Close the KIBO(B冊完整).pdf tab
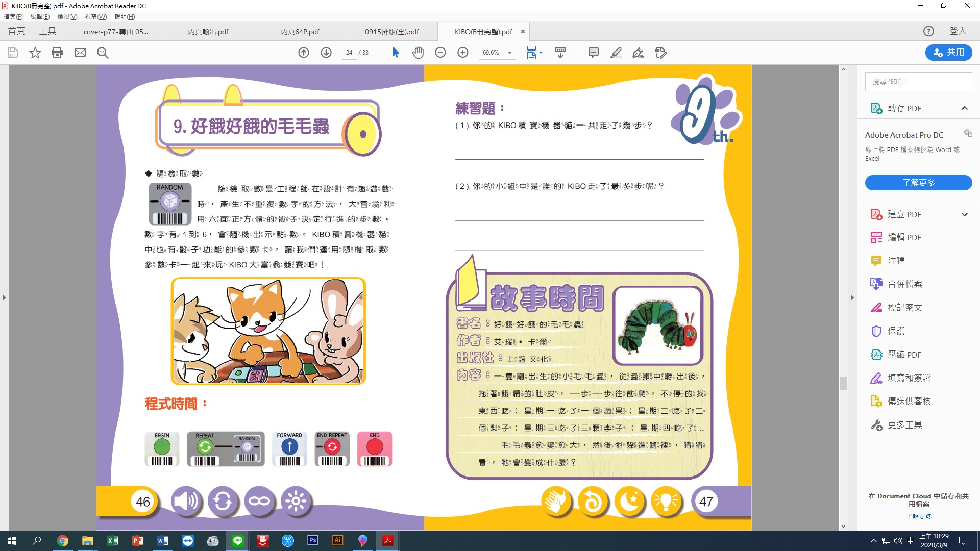Viewport: 980px width, 551px height. tap(523, 32)
